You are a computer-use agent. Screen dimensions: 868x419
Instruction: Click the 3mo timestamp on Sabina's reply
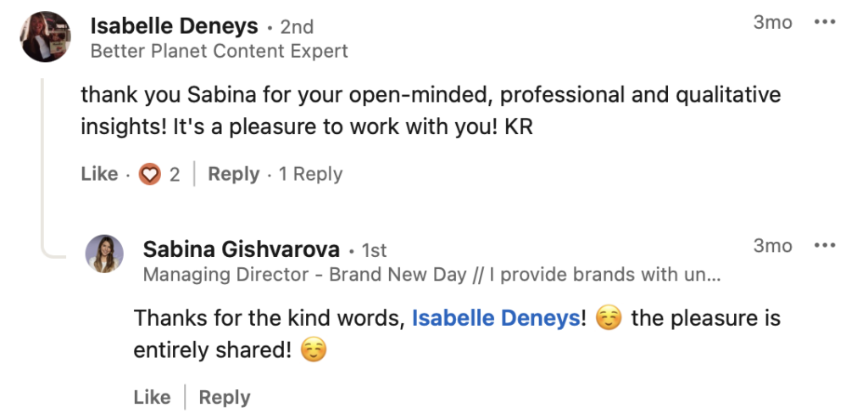click(x=773, y=245)
